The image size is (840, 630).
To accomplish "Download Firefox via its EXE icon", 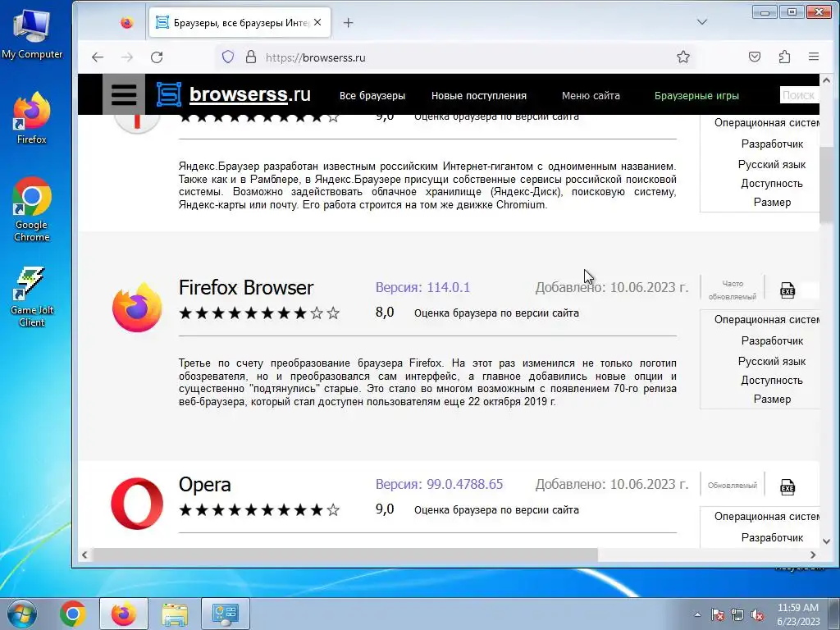I will click(x=787, y=290).
